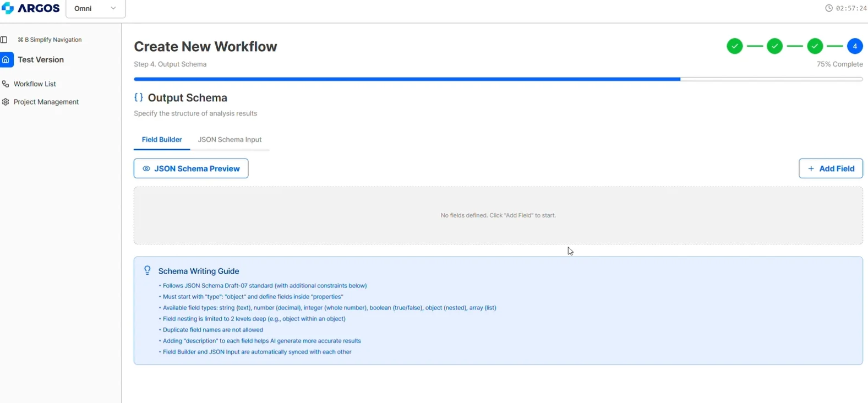The image size is (868, 403).
Task: Click the clock icon beside the timer
Action: [828, 8]
